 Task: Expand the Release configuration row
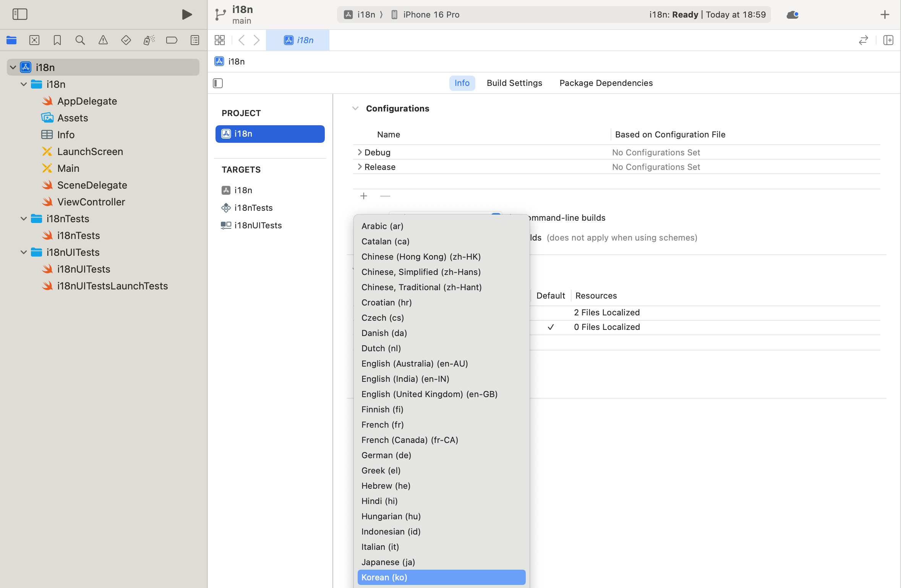[x=360, y=167]
